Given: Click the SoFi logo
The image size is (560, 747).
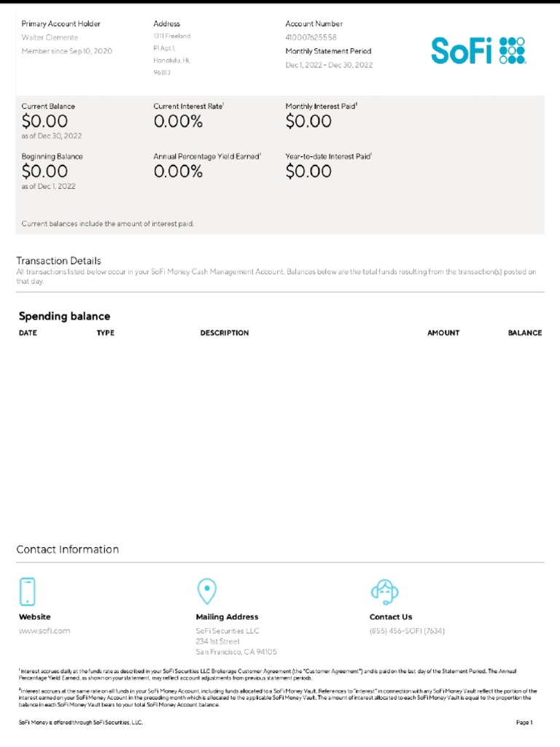Looking at the screenshot, I should [x=478, y=50].
